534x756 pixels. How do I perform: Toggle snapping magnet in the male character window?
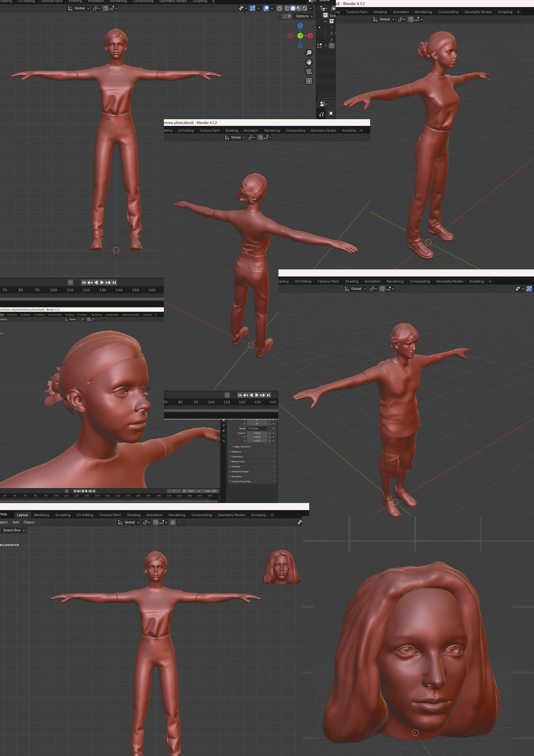click(382, 289)
